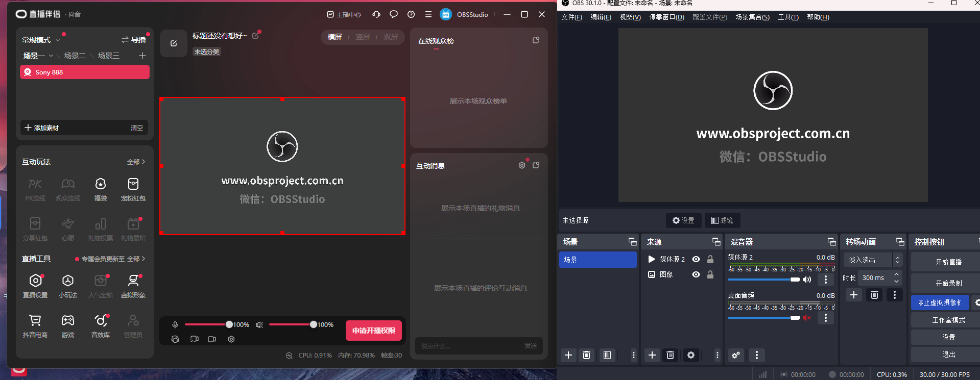The width and height of the screenshot is (980, 380).
Task: Click the camera icon in bottom stream toolbar
Action: 212,339
